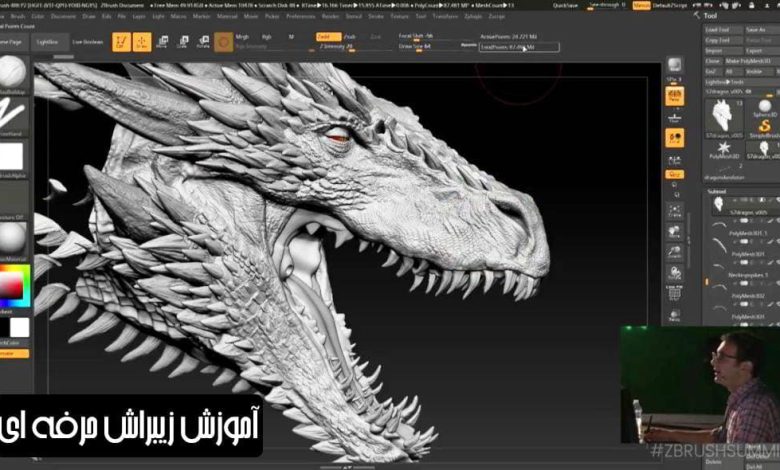Click the Rotate view navigation button

675,274
